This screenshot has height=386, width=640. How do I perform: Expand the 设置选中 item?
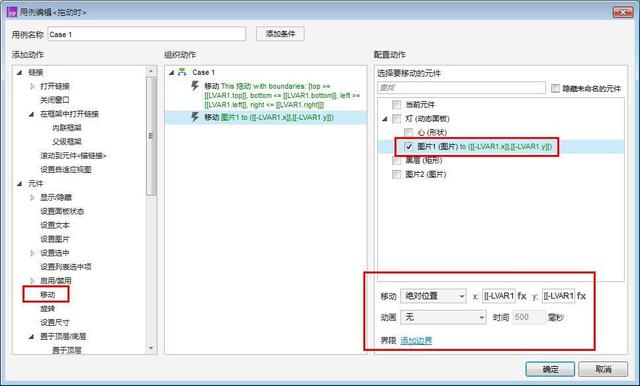32,253
